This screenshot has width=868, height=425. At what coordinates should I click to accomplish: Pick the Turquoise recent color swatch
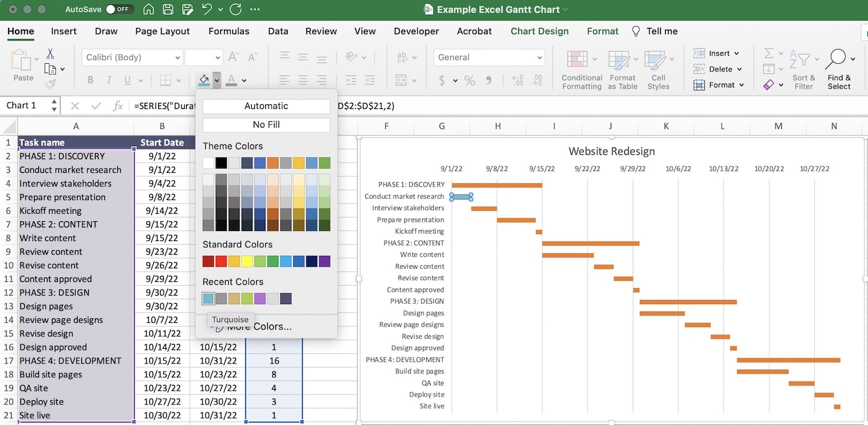[x=208, y=298]
